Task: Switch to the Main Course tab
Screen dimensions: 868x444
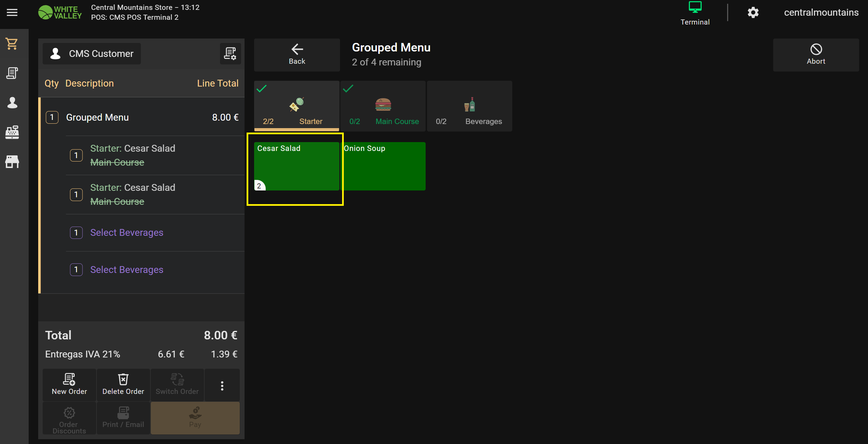Action: (383, 106)
